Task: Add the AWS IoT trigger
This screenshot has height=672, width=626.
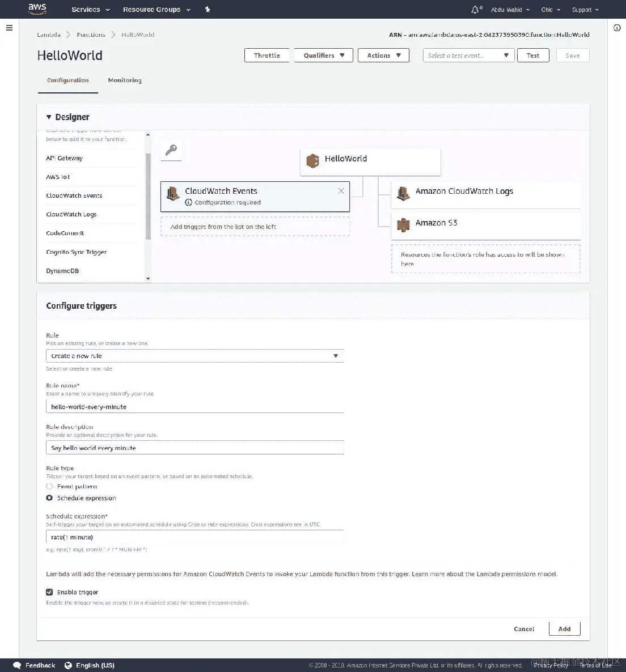Action: pos(58,177)
